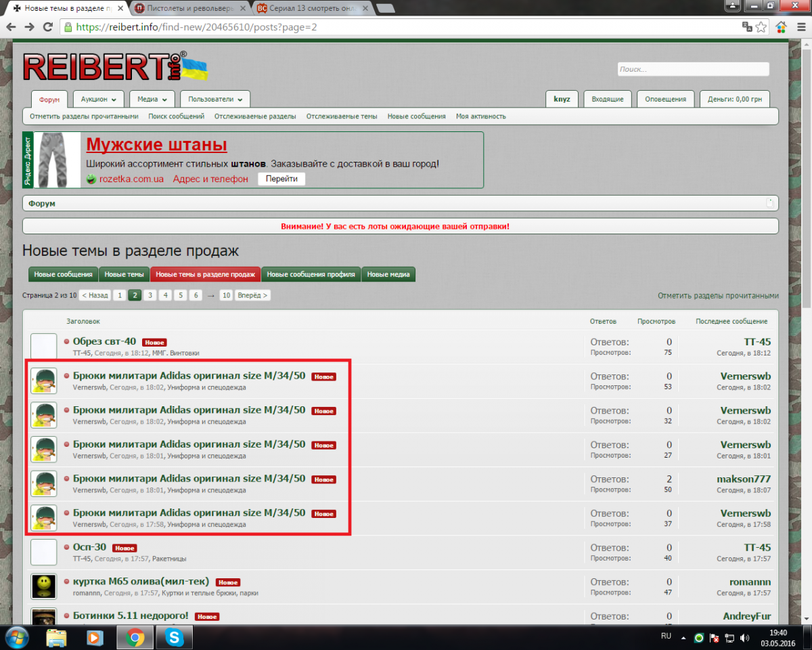
Task: Click the Перейти button in the ad
Action: tap(281, 179)
